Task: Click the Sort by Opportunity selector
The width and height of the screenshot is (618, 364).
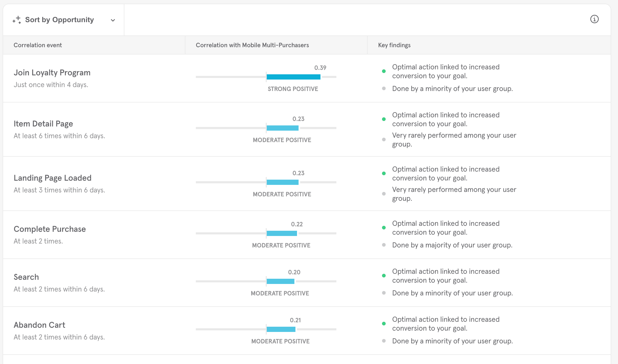Action: (x=59, y=20)
